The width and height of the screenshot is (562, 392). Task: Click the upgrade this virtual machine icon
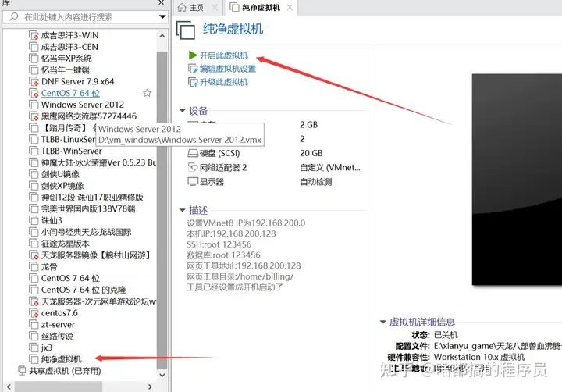tap(193, 82)
